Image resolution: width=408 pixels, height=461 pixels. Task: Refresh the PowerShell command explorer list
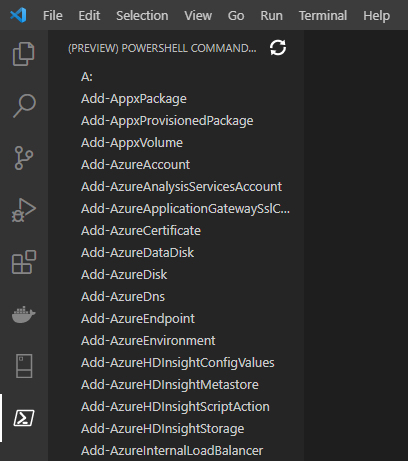coord(278,48)
